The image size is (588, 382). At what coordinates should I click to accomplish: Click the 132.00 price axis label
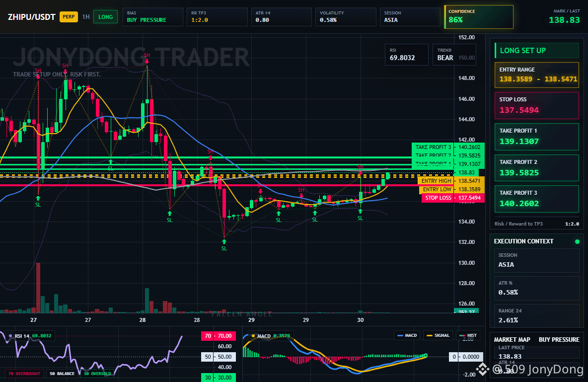coord(466,242)
